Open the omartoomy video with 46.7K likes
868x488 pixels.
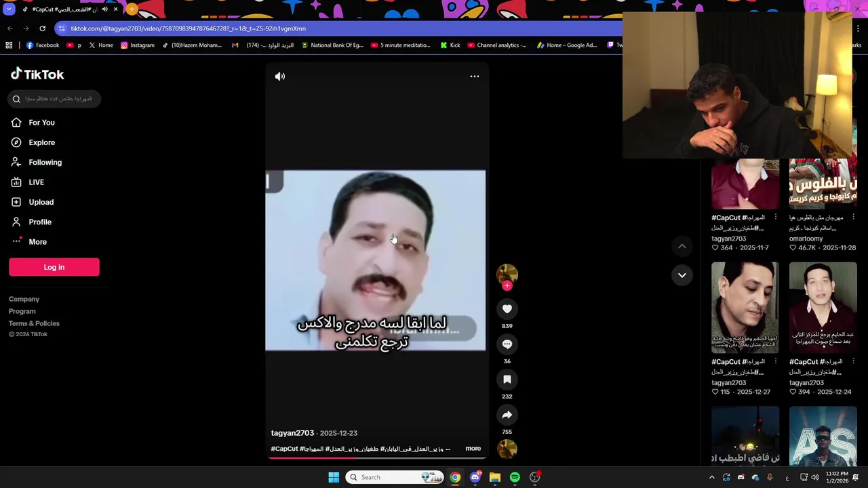[x=823, y=184]
